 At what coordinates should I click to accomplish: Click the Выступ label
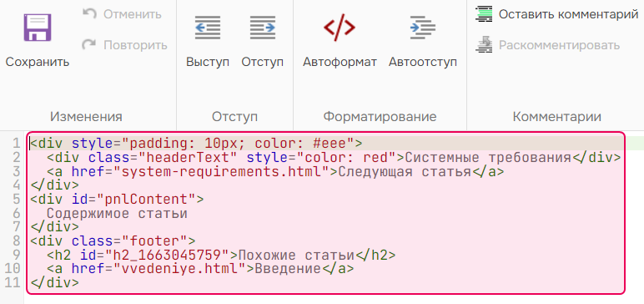[x=208, y=62]
